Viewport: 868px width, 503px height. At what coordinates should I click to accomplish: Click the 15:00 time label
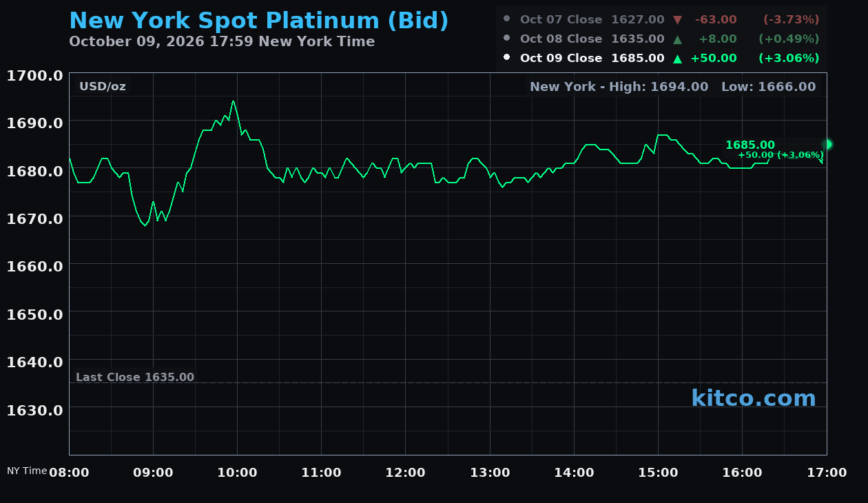coord(658,473)
